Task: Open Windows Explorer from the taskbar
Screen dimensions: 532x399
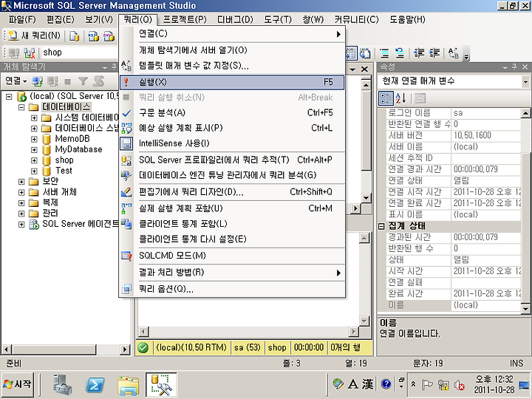Action: [128, 386]
